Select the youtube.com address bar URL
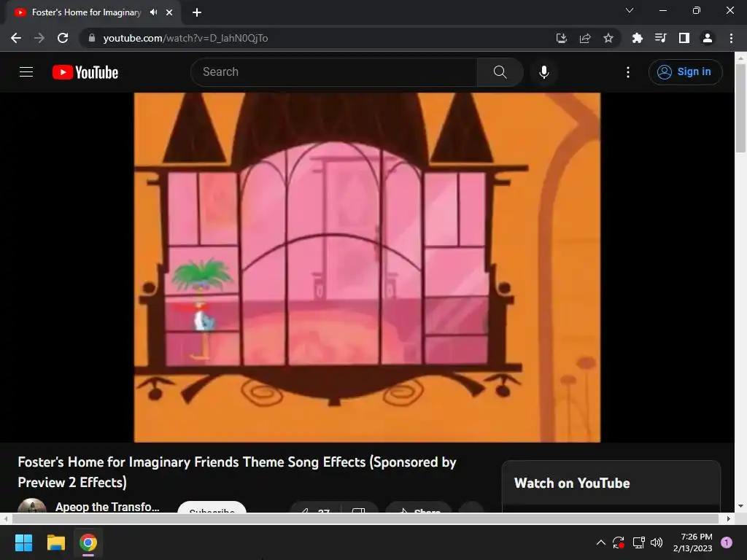 point(185,38)
